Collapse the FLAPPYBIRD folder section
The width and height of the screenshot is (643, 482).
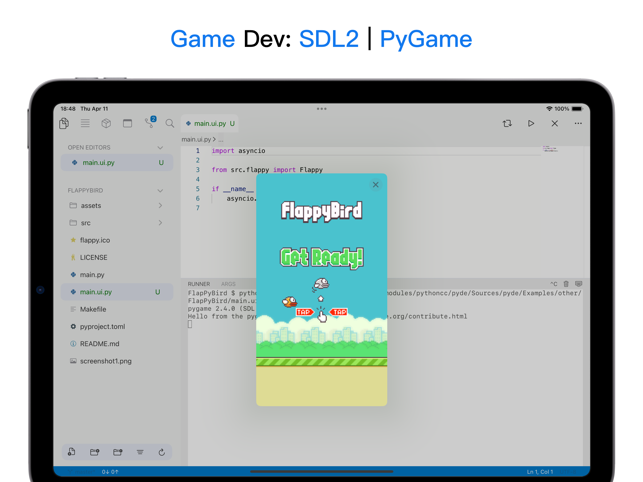160,190
